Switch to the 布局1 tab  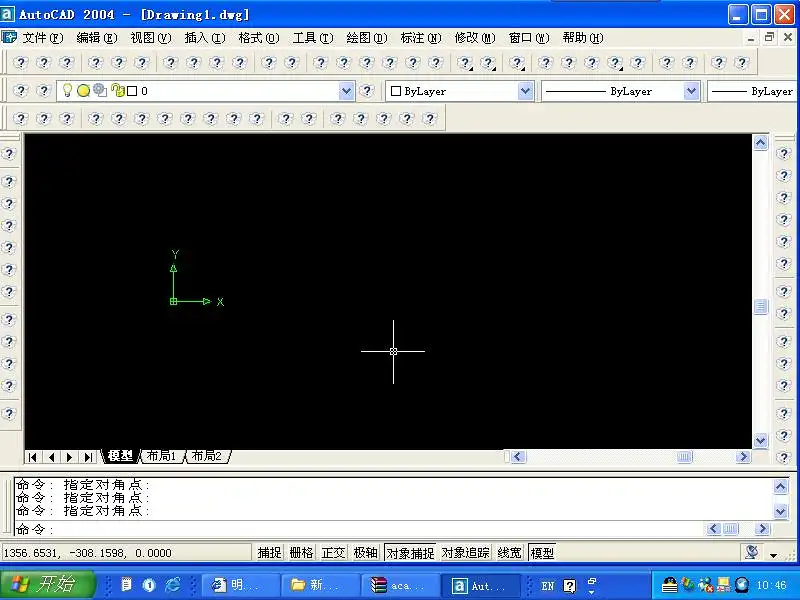click(x=161, y=456)
